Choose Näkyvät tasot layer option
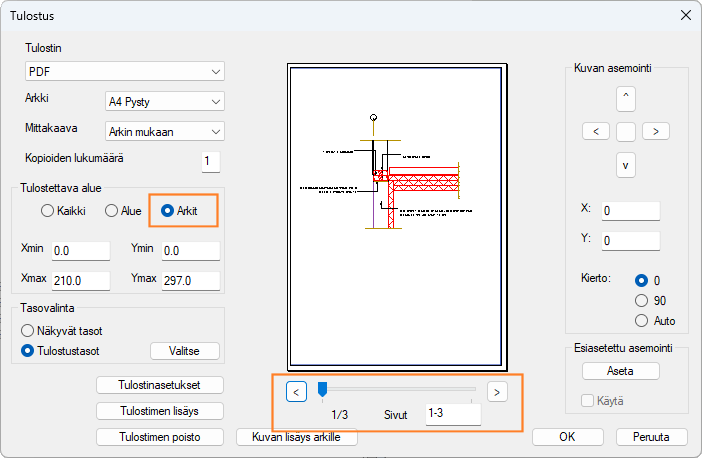The image size is (702, 458). point(28,330)
